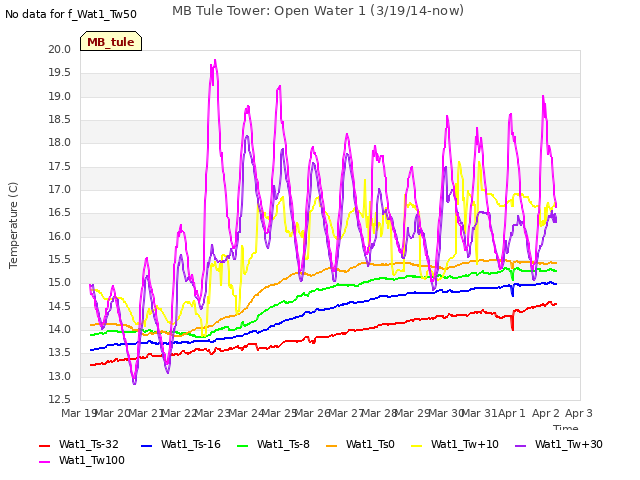
Task: Select the Wat1_Ts0 legend label
Action: pyautogui.click(x=370, y=444)
